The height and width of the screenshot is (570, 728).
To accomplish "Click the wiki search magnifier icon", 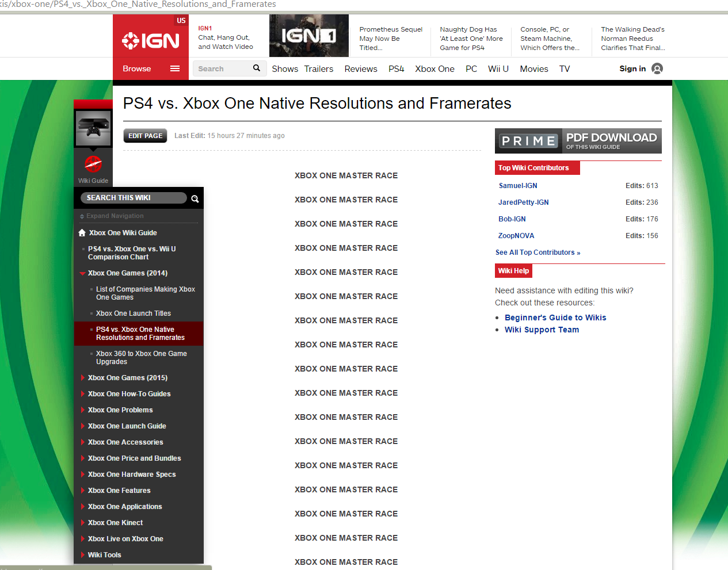I will (195, 198).
